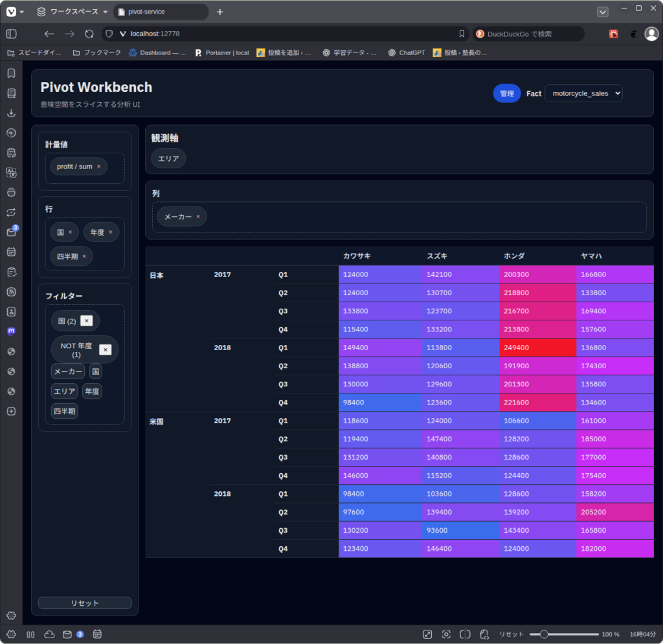
Task: Reload the current page
Action: [89, 34]
